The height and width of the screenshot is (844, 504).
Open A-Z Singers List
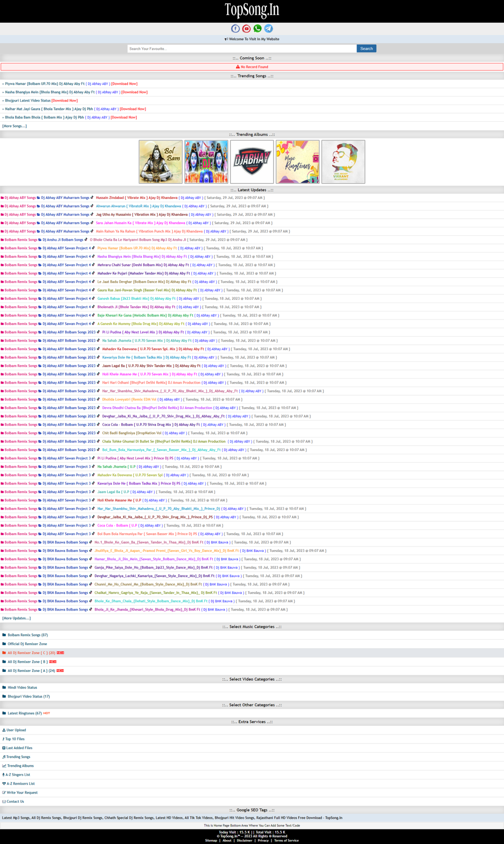pos(18,775)
